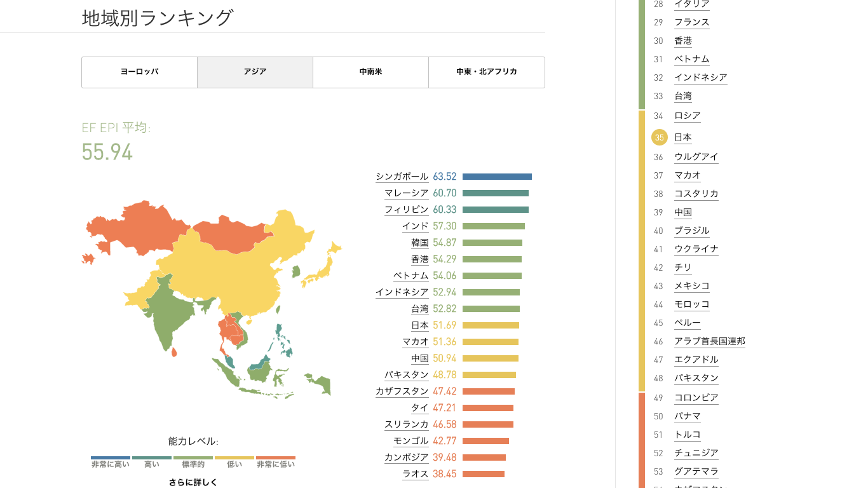Open モロッコ in the ranking sidebar
Screen dimensions: 868x488
[692, 304]
